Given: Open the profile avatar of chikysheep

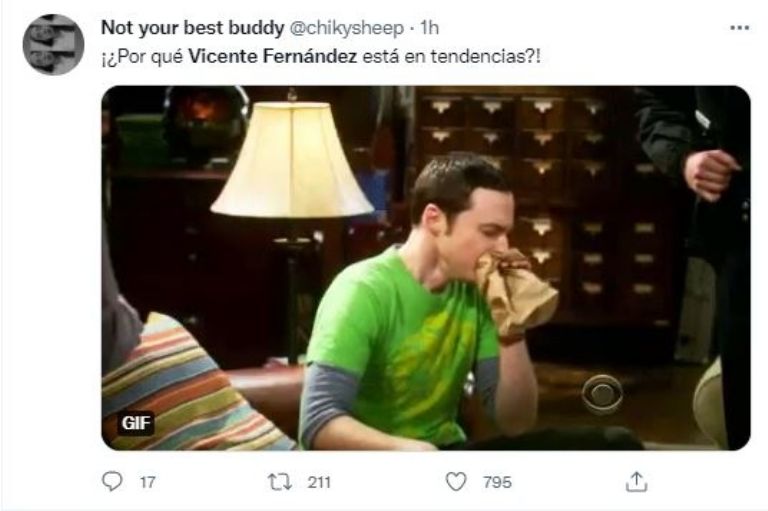Looking at the screenshot, I should (x=53, y=45).
